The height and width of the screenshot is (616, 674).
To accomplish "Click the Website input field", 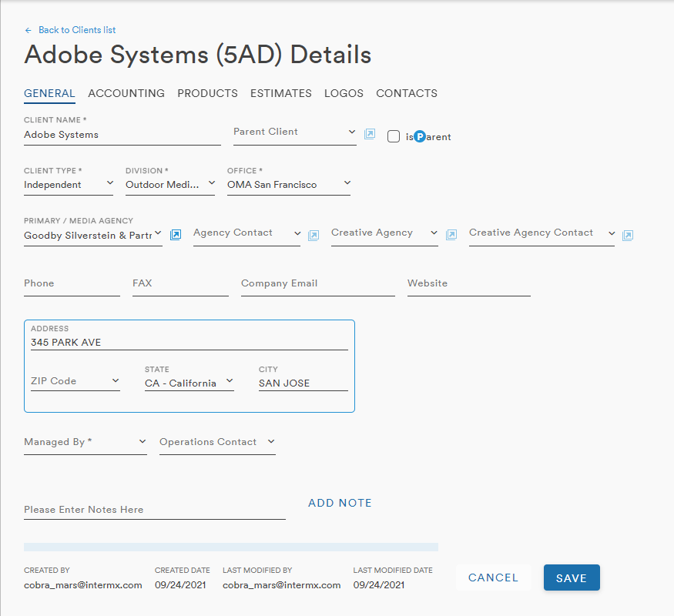I will 469,284.
